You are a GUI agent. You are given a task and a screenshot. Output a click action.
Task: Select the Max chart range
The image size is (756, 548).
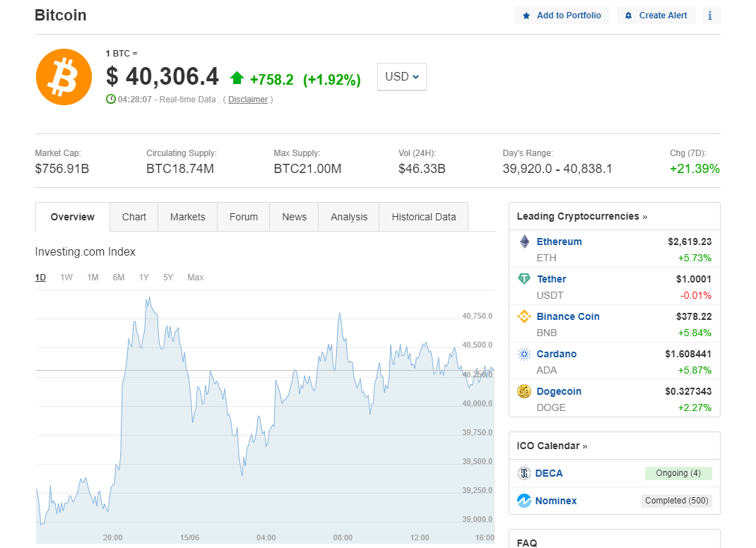tap(195, 277)
